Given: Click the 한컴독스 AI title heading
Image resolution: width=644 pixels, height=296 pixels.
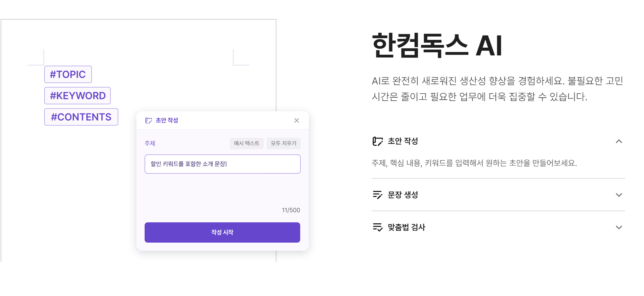Looking at the screenshot, I should [x=437, y=45].
